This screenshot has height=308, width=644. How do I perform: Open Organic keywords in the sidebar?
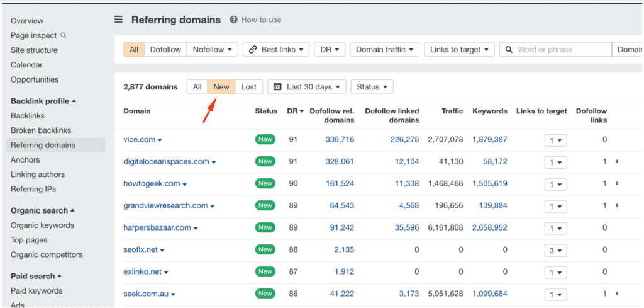[x=42, y=225]
